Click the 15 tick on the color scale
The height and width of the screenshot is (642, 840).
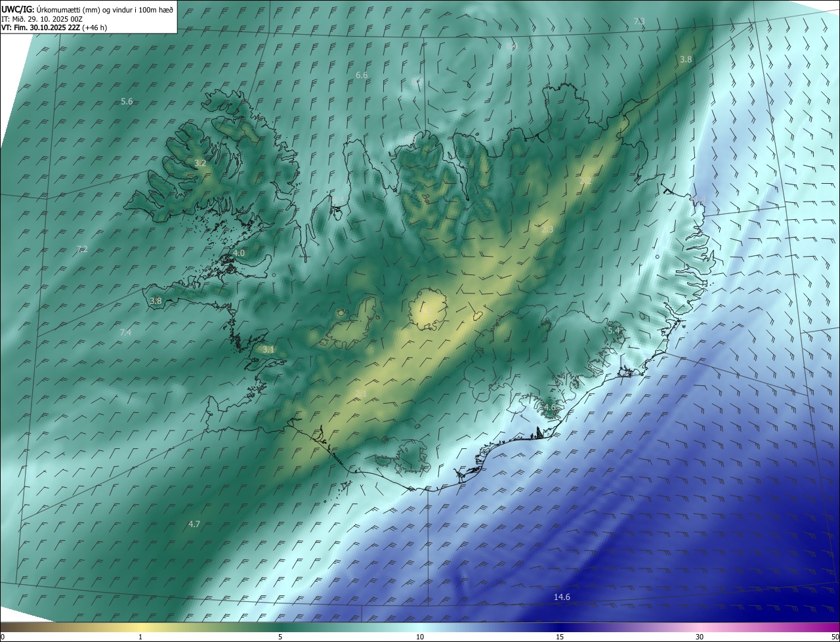pyautogui.click(x=560, y=637)
